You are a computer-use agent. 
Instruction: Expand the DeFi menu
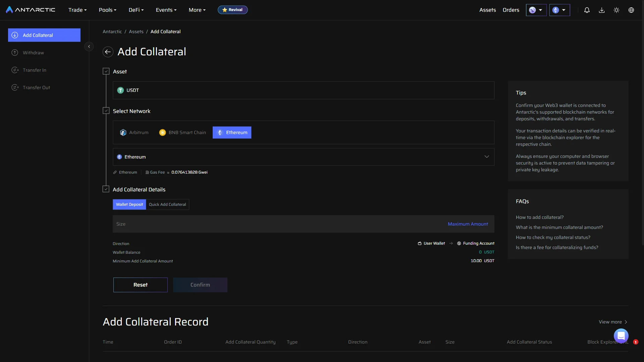pyautogui.click(x=136, y=10)
